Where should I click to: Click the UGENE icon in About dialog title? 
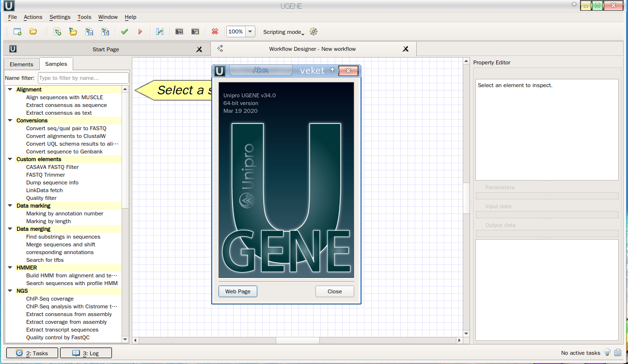[x=220, y=71]
